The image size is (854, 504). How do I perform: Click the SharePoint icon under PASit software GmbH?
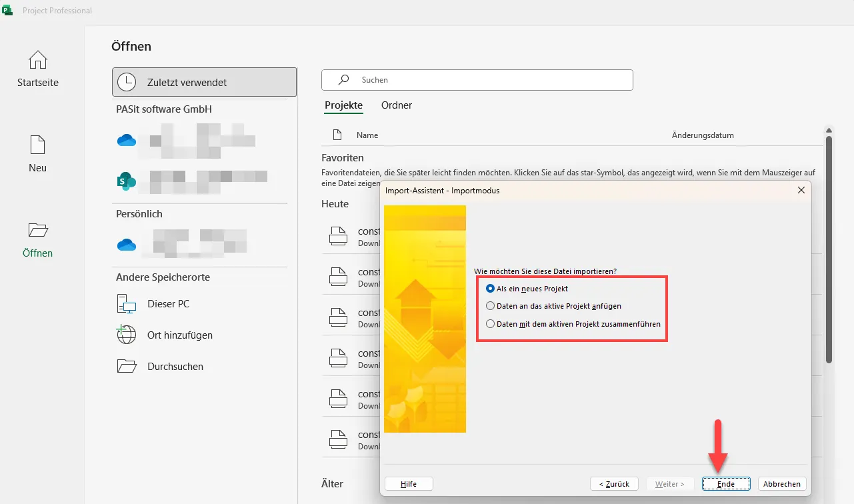[127, 180]
